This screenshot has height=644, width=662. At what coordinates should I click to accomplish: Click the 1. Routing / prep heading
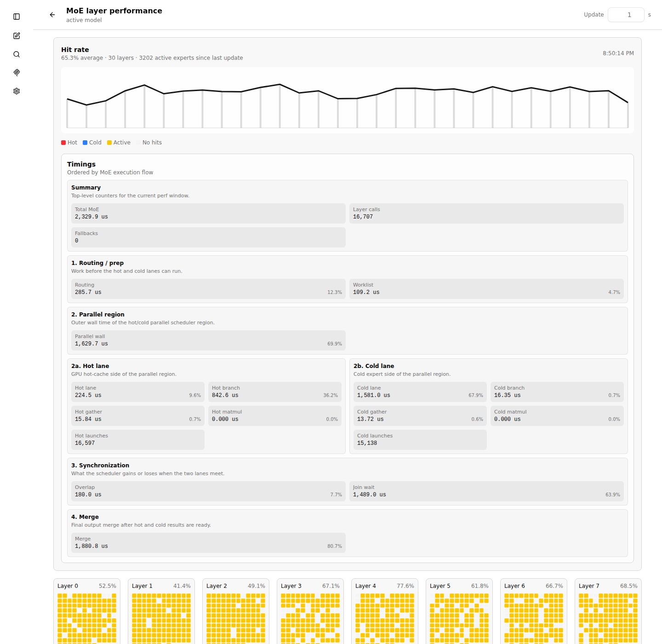click(97, 263)
